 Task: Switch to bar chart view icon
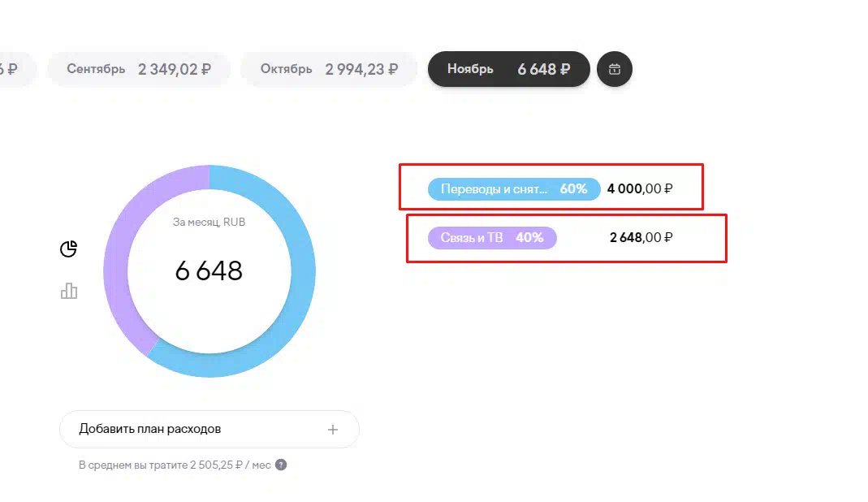tap(69, 291)
